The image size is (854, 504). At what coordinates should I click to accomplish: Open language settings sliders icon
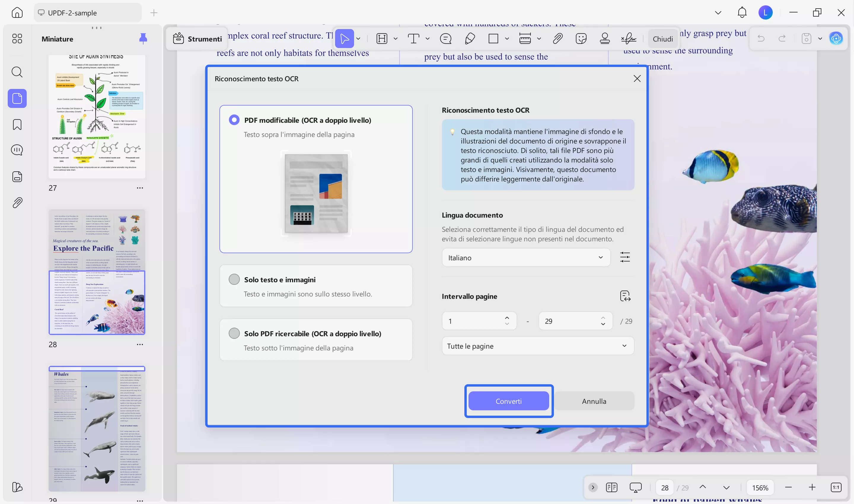click(625, 257)
